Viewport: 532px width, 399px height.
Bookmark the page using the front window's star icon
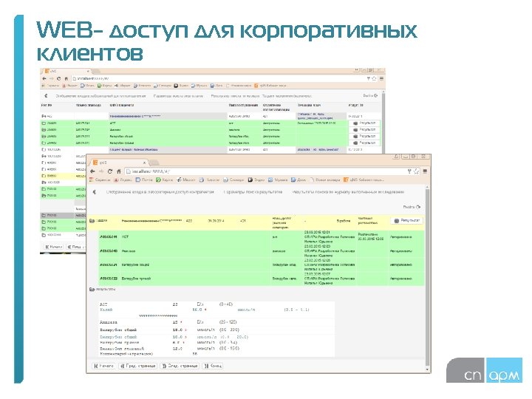click(416, 171)
